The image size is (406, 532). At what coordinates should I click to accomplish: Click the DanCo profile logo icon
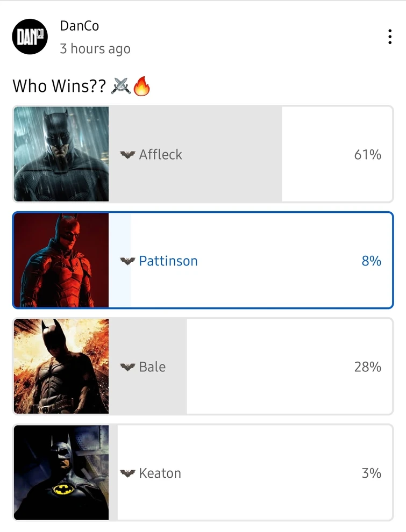point(30,37)
